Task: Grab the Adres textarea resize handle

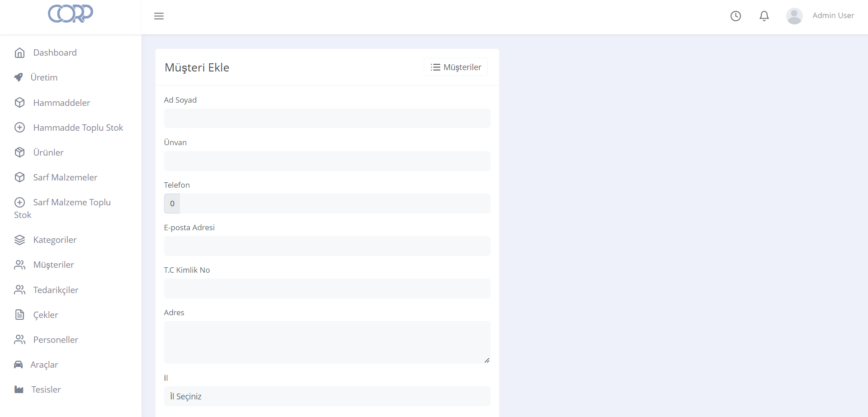Action: 487,360
